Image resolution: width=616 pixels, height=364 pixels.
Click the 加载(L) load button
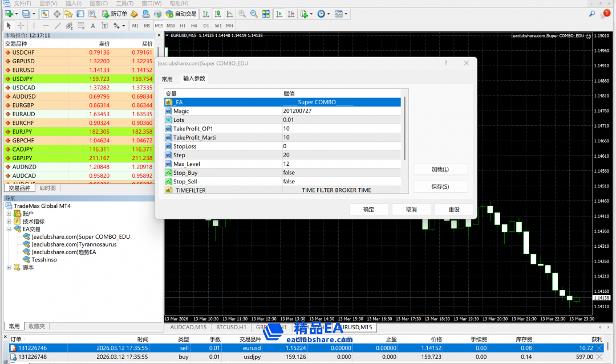(440, 169)
